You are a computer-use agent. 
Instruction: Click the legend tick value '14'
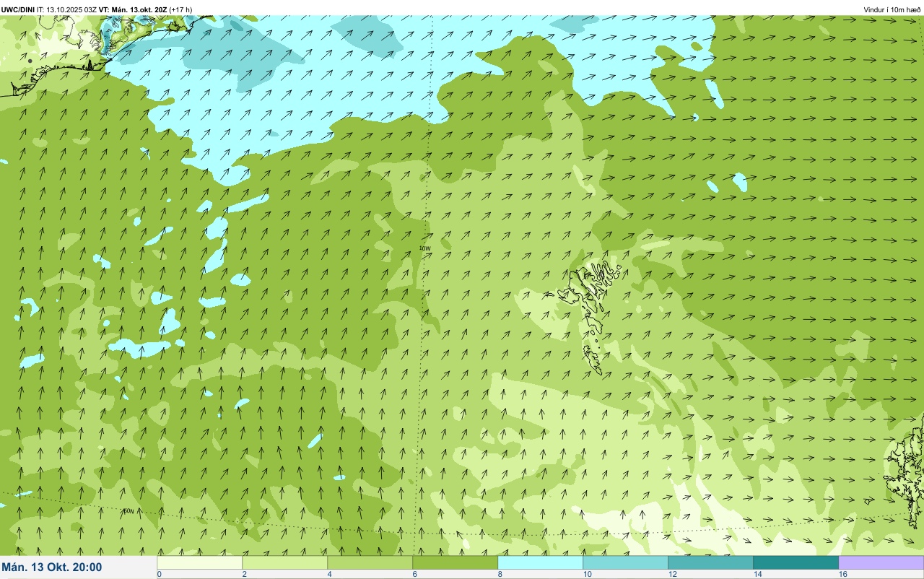coord(758,574)
